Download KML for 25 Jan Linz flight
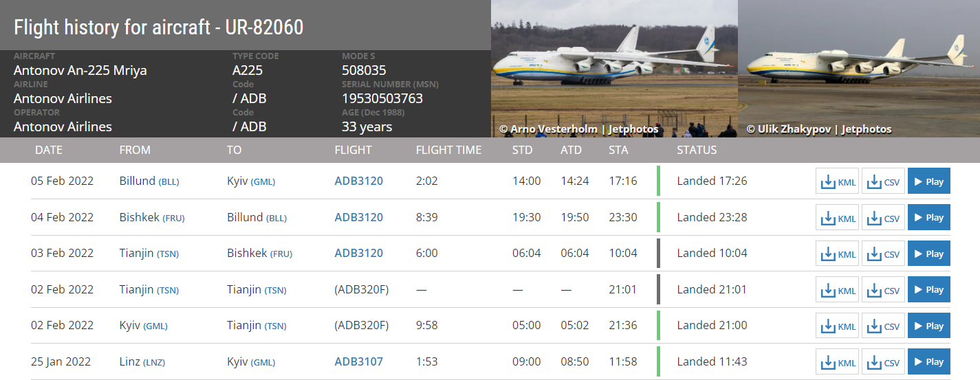 coord(837,362)
